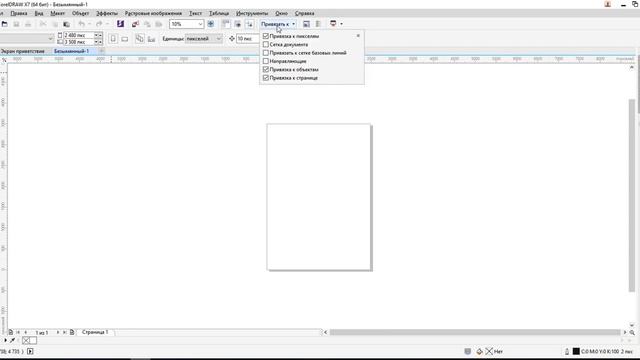
Task: Click the black outline color swatch in status bar
Action: tap(576, 351)
